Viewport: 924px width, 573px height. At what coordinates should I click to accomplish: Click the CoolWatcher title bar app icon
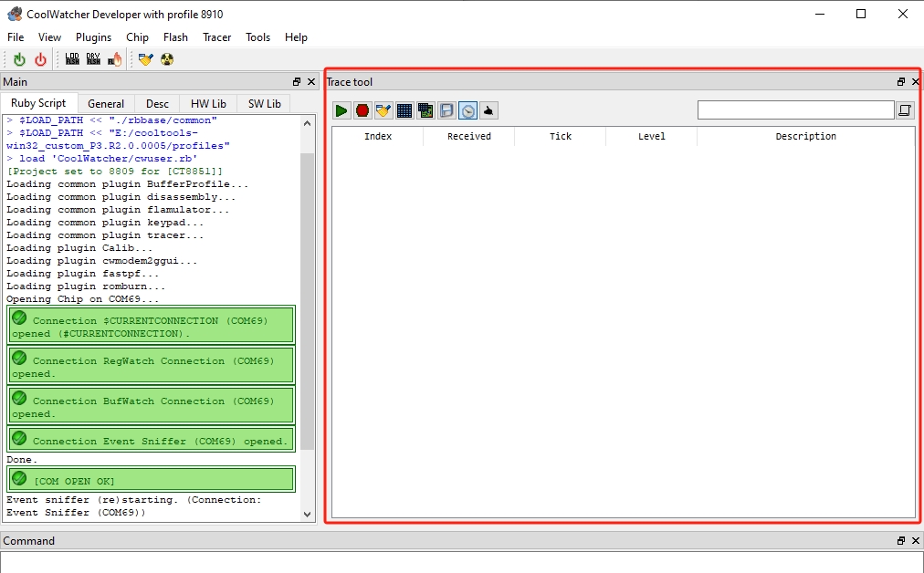point(14,14)
